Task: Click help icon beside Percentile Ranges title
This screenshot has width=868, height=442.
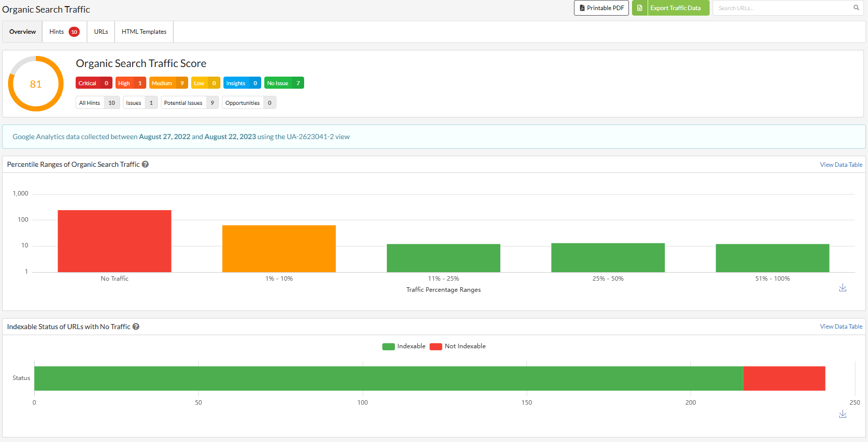Action: click(x=145, y=164)
